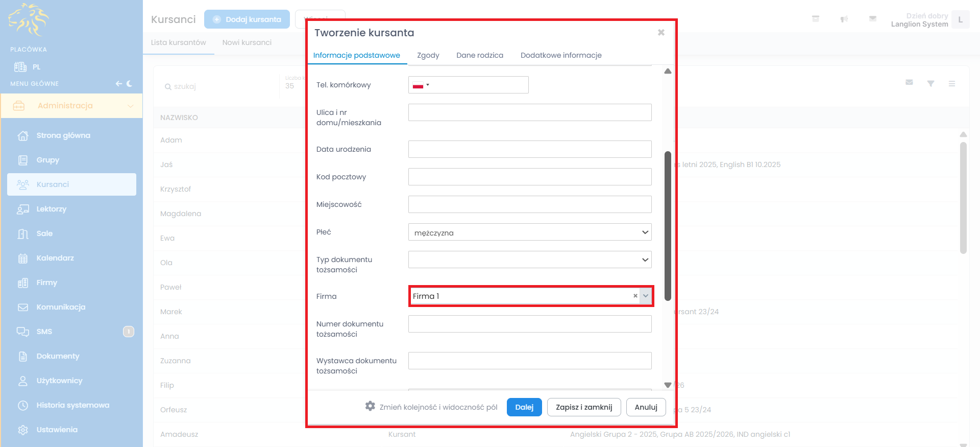Toggle dark mode moon icon in sidebar
Viewport: 980px width, 447px height.
(x=130, y=84)
